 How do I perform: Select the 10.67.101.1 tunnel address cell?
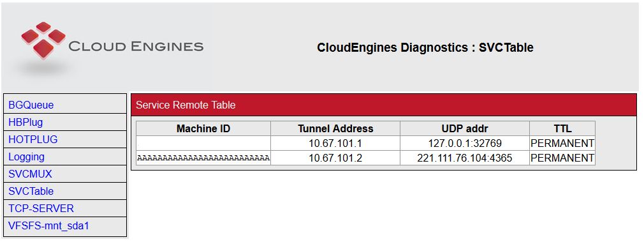click(335, 143)
